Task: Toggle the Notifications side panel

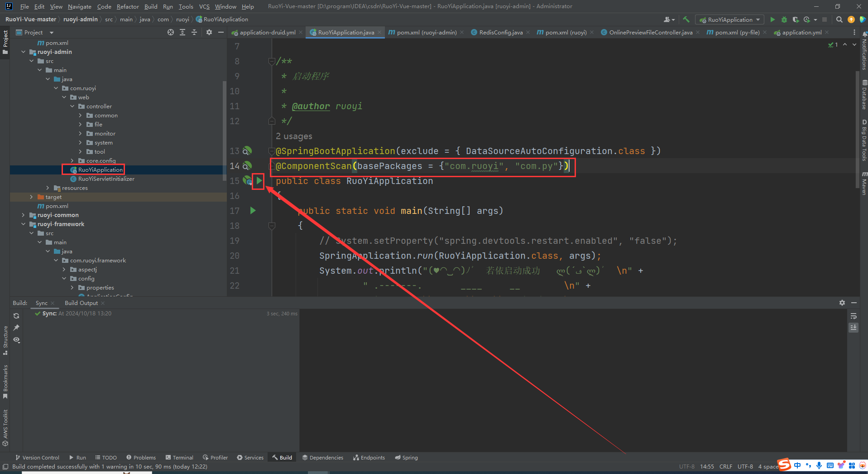Action: point(864,51)
